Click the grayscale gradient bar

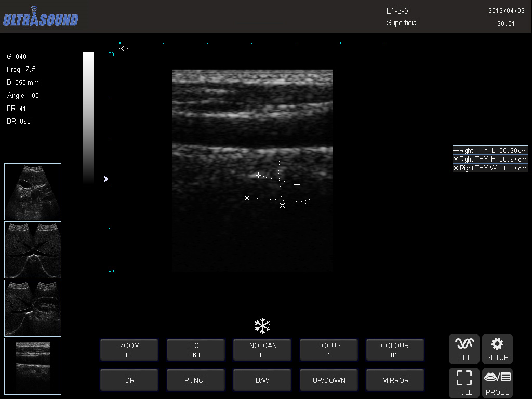[88, 117]
